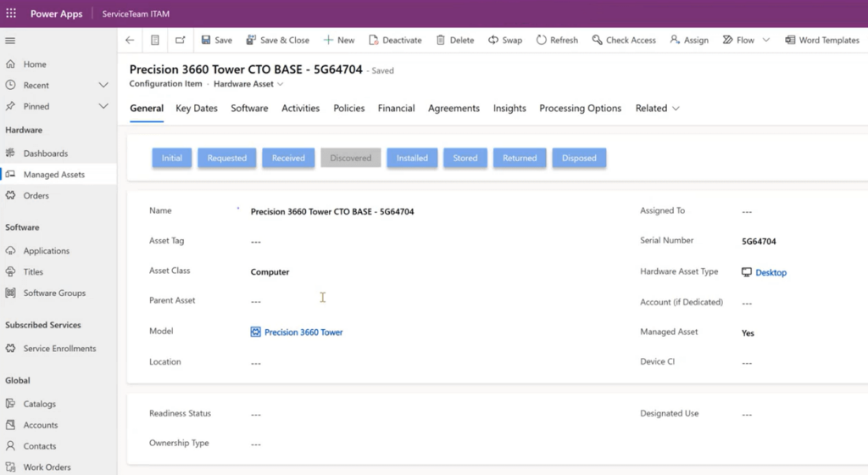
Task: Open the Precision 3660 Tower model link
Action: [303, 332]
